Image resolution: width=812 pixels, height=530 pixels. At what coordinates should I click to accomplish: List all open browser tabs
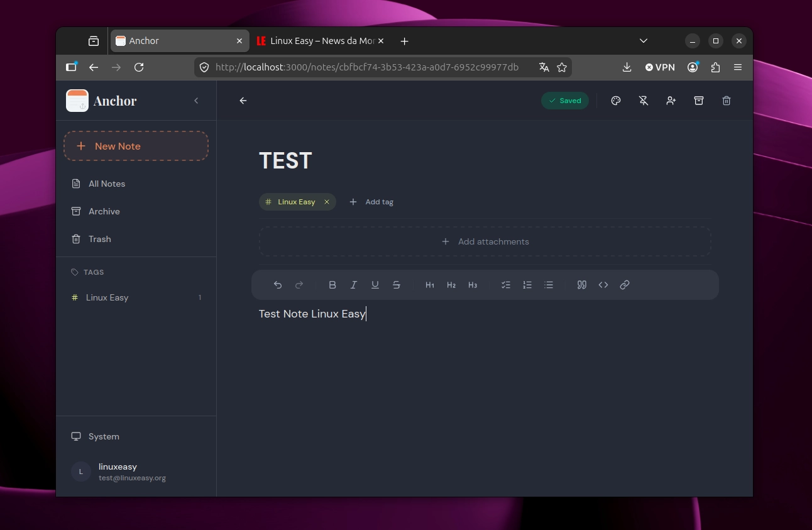(644, 41)
